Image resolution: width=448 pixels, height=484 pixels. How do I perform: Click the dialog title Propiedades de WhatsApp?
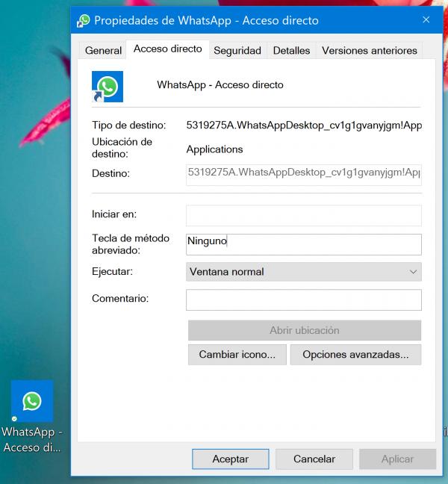tap(206, 21)
